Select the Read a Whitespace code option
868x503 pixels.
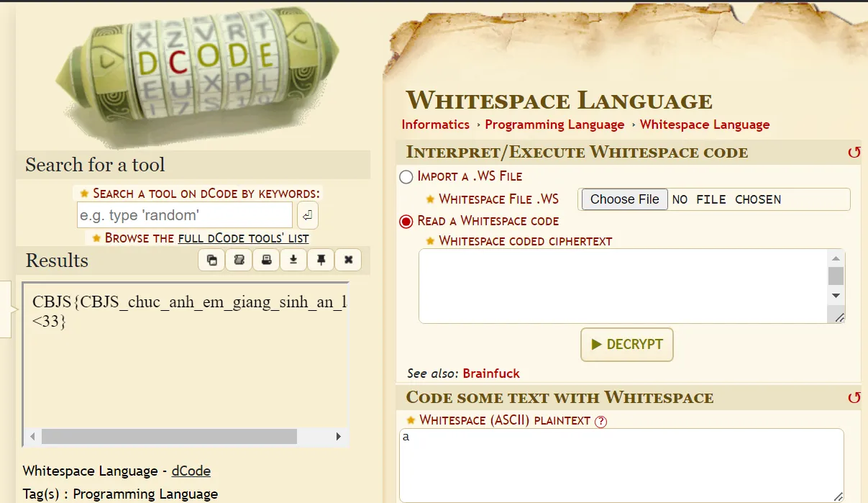click(x=406, y=222)
